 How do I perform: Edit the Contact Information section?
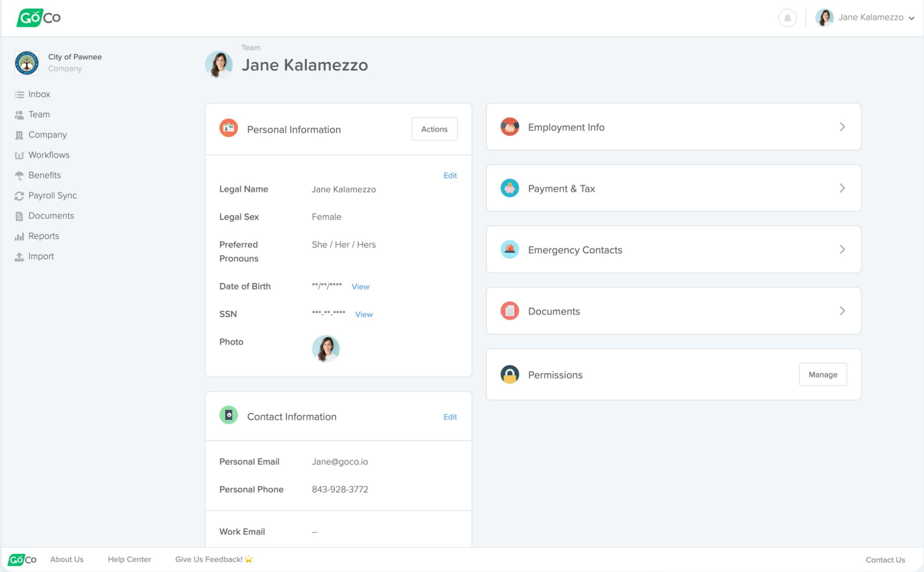coord(450,417)
